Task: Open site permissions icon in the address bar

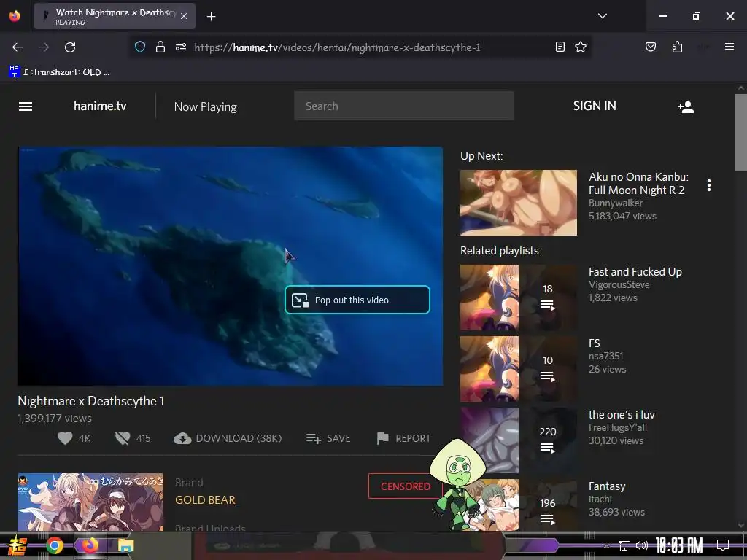Action: [x=181, y=47]
